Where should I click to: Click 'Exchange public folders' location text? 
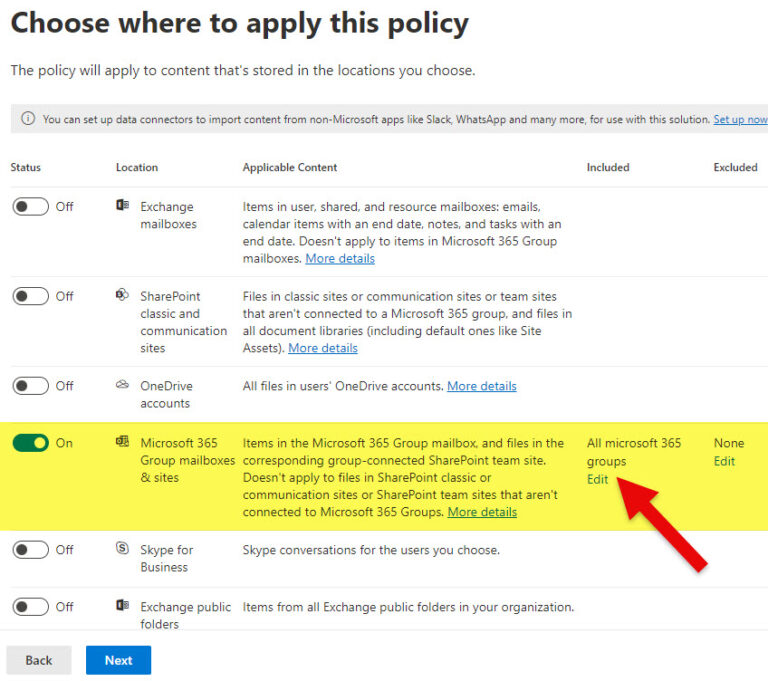pyautogui.click(x=185, y=615)
